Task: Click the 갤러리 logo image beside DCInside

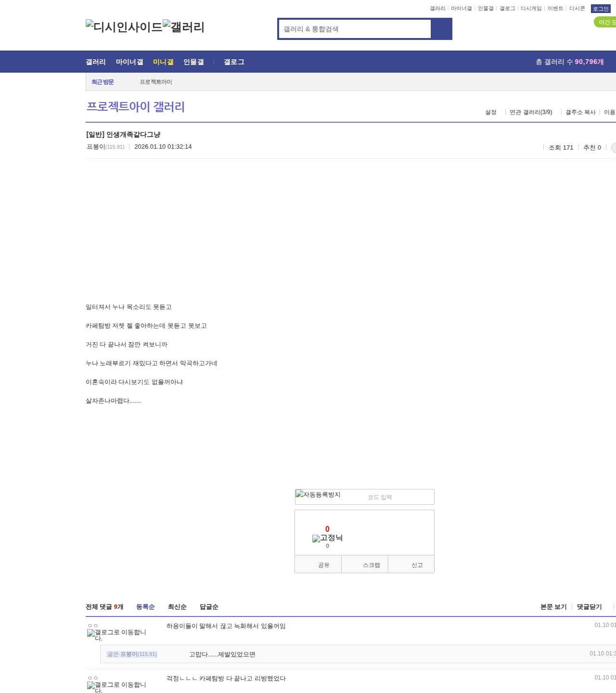Action: [183, 26]
